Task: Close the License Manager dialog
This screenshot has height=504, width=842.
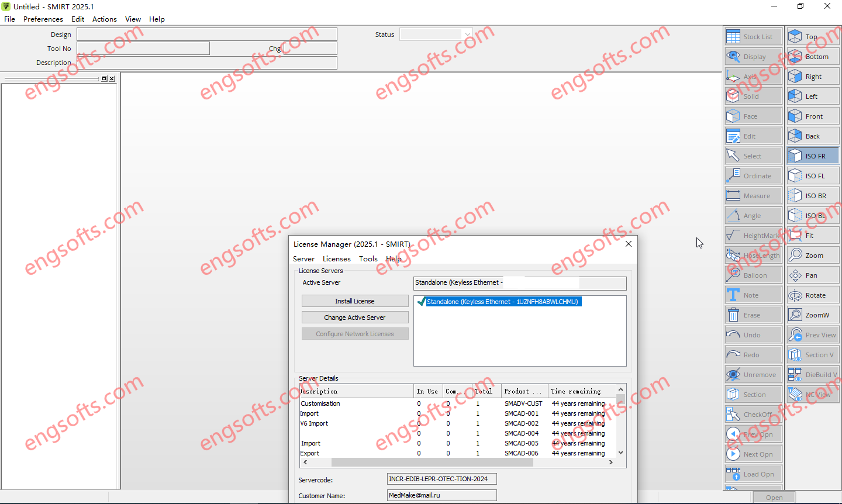Action: (629, 244)
